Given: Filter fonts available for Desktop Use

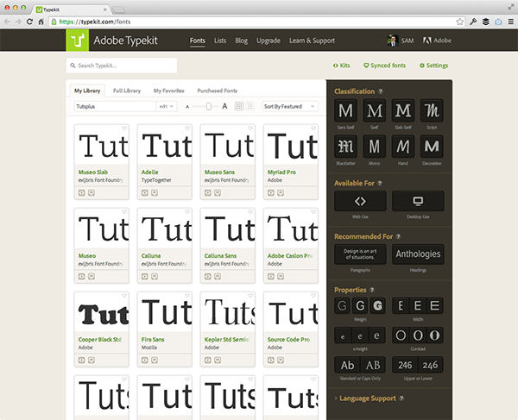Looking at the screenshot, I should point(418,201).
